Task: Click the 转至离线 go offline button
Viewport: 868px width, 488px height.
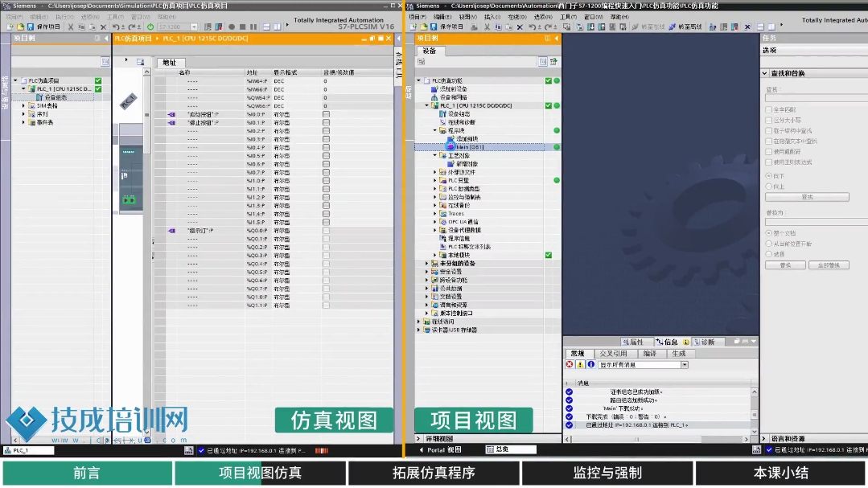Action: point(685,27)
